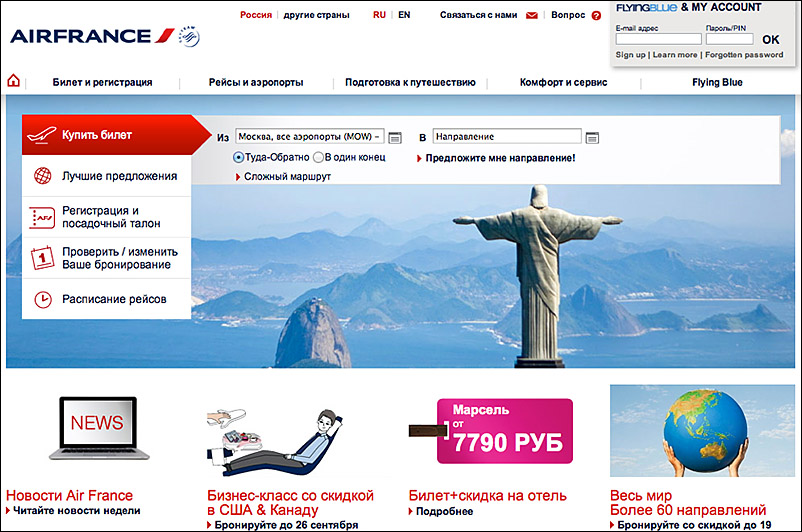
Task: Open the red home icon
Action: point(13,81)
